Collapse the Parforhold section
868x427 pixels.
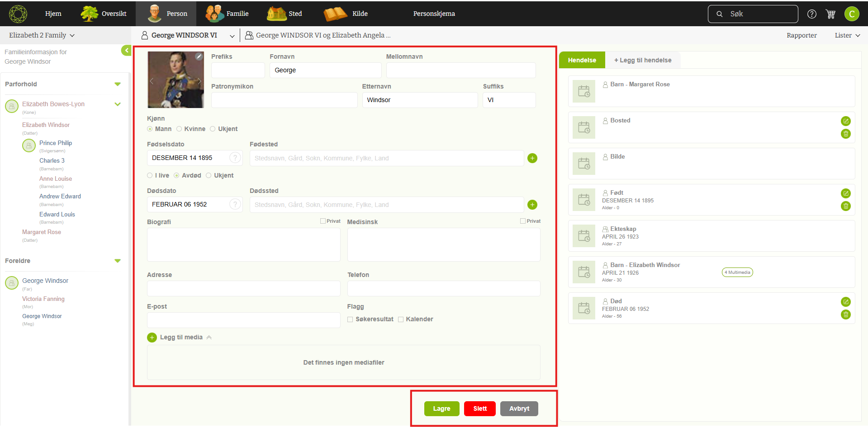[x=118, y=84]
